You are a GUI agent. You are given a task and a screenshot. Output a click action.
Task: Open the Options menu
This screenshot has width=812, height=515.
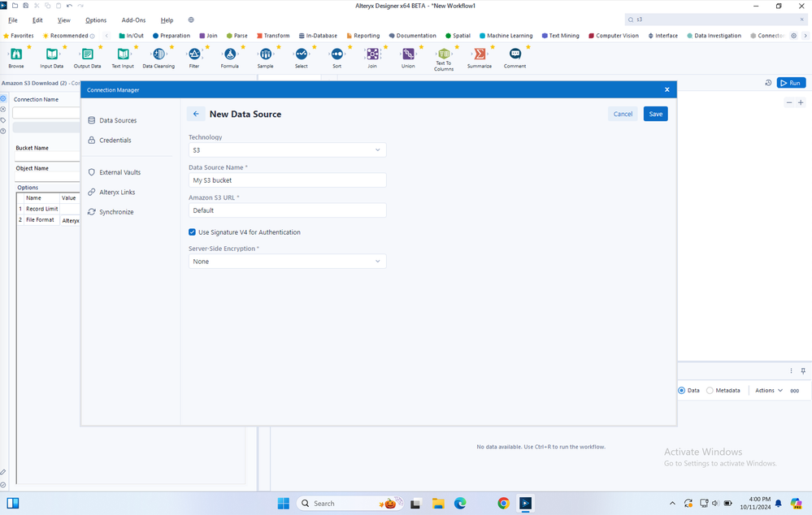pos(96,20)
